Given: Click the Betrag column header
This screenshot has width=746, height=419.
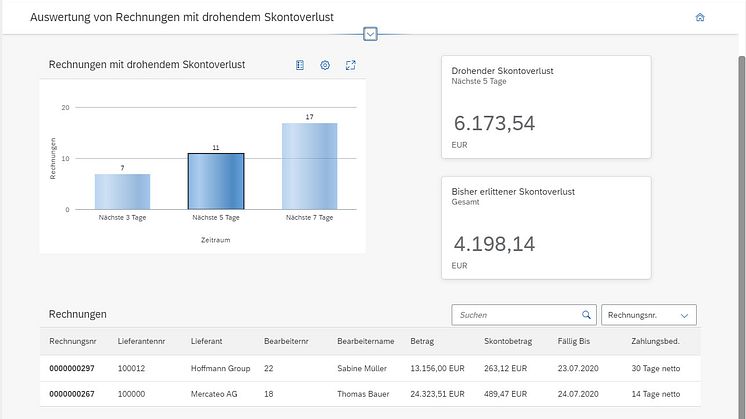Looking at the screenshot, I should tap(422, 341).
